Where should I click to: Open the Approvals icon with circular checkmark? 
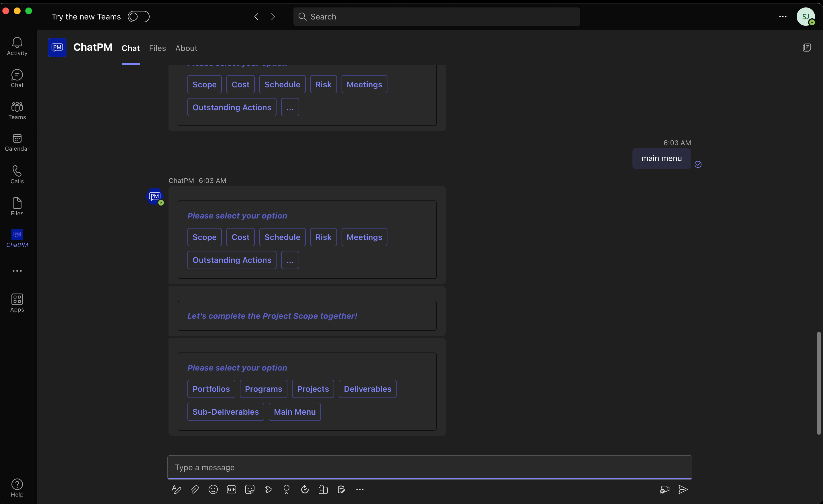pyautogui.click(x=305, y=489)
